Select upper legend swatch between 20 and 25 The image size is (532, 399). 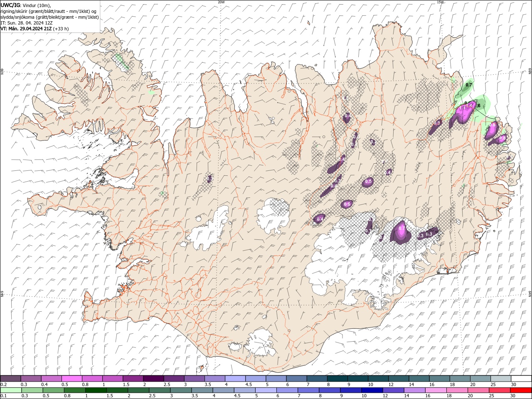coord(480,378)
